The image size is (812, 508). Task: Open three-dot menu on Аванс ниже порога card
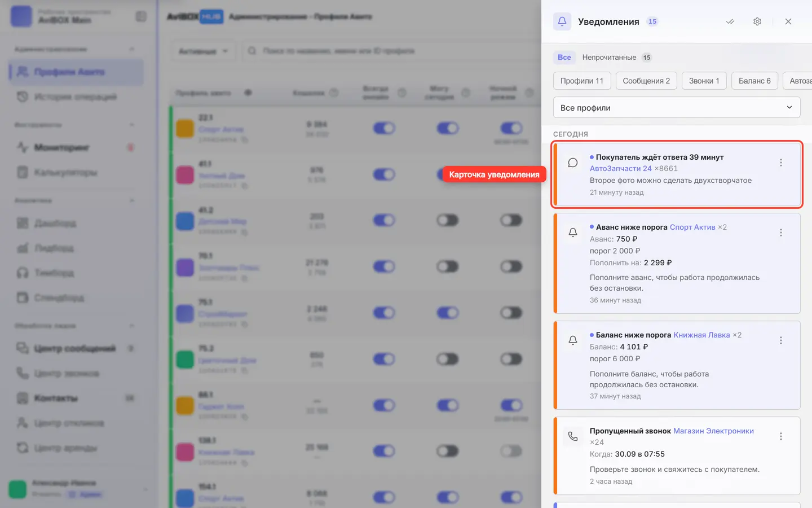pos(781,233)
